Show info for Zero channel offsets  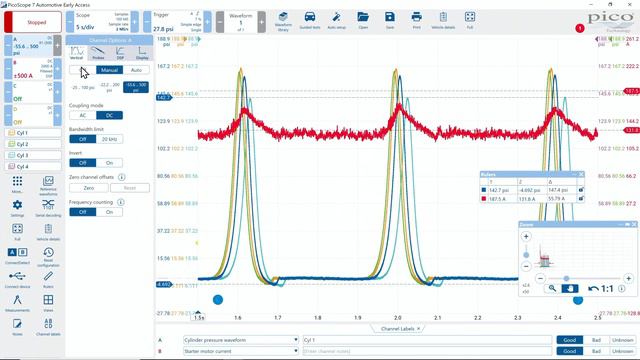(121, 177)
